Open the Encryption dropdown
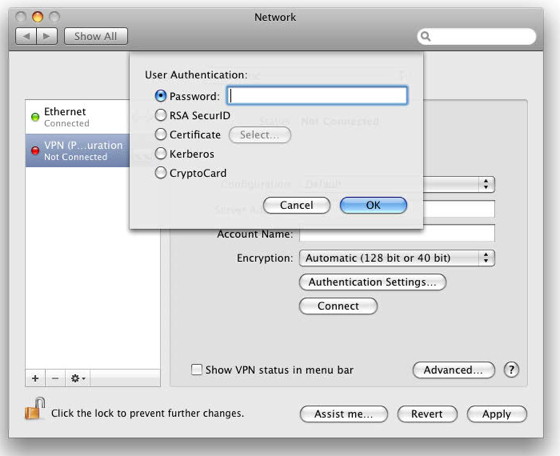The height and width of the screenshot is (456, 560). [x=397, y=258]
